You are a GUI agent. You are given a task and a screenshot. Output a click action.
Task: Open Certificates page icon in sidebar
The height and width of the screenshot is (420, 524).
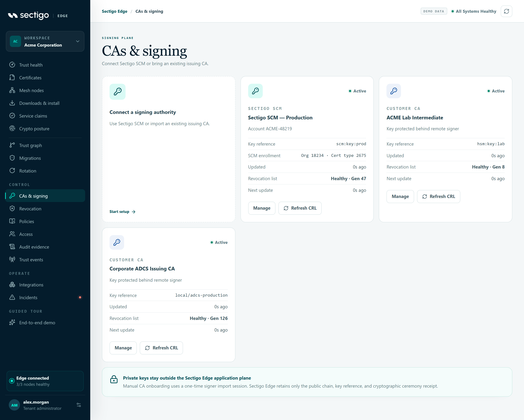(12, 78)
